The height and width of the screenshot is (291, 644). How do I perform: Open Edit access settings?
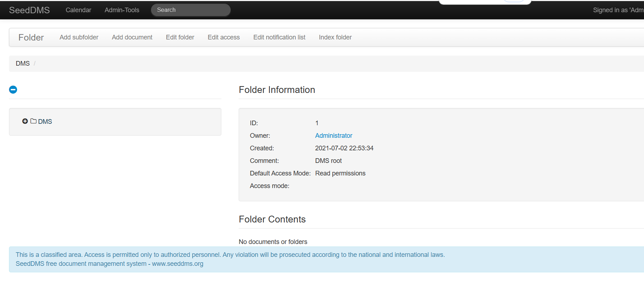224,37
